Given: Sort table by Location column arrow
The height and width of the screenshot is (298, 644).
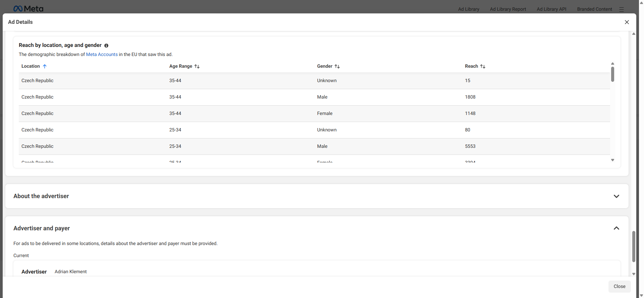Looking at the screenshot, I should point(45,66).
